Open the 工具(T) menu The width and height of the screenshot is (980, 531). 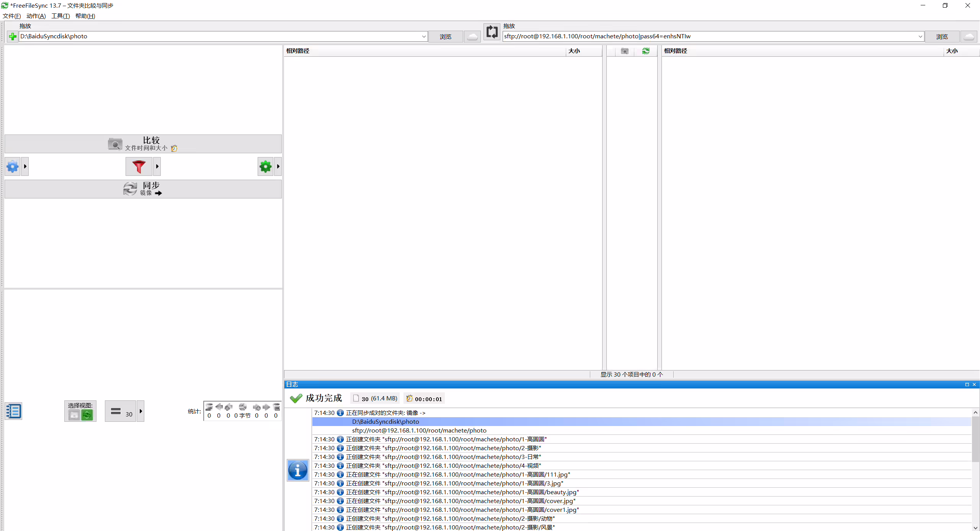tap(60, 16)
